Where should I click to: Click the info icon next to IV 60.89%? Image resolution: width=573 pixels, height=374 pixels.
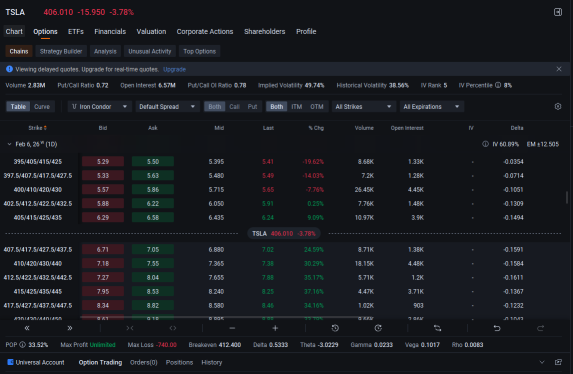tap(485, 144)
